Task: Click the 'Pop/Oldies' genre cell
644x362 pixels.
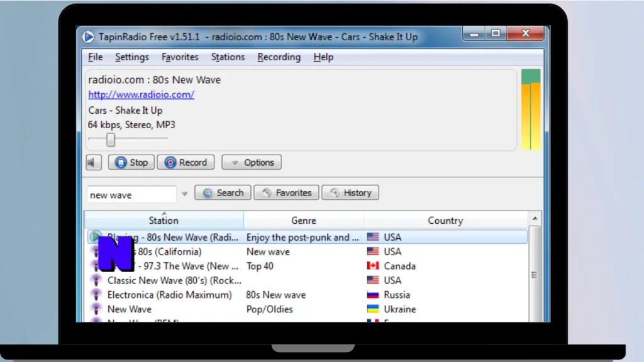Action: coord(269,309)
